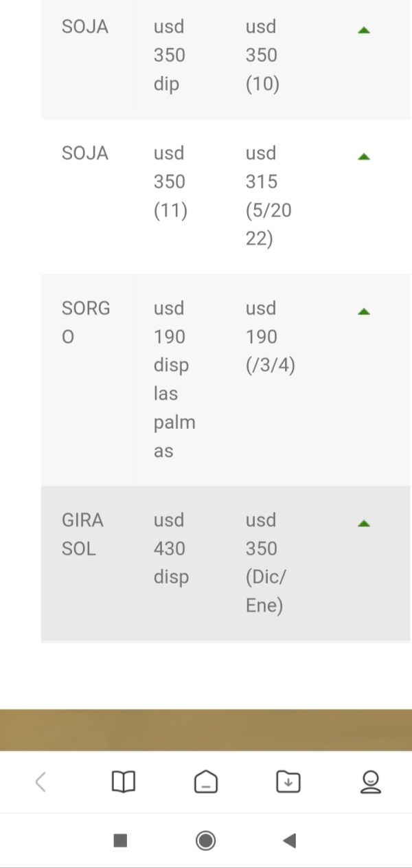The image size is (412, 868).
Task: Click the green arrow in SORGO row
Action: (x=364, y=311)
